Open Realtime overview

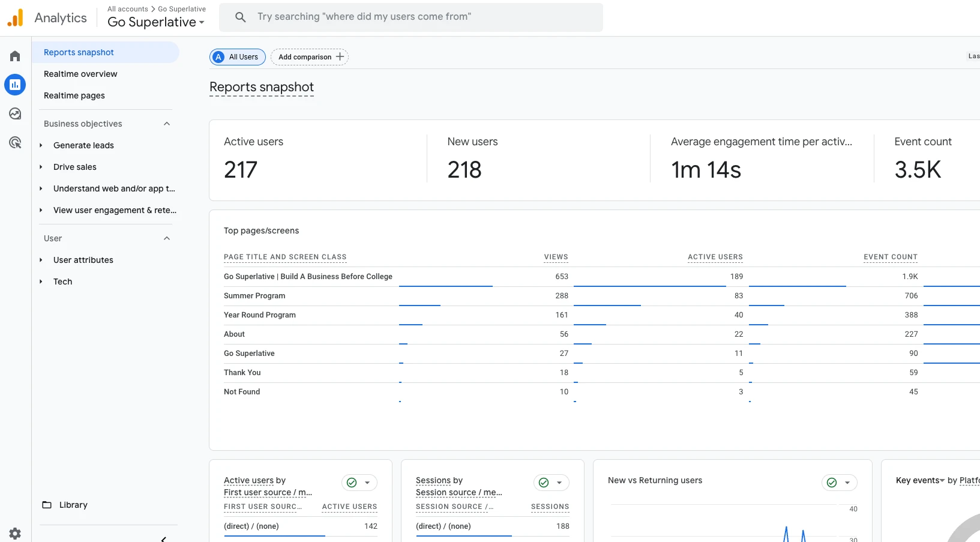80,74
